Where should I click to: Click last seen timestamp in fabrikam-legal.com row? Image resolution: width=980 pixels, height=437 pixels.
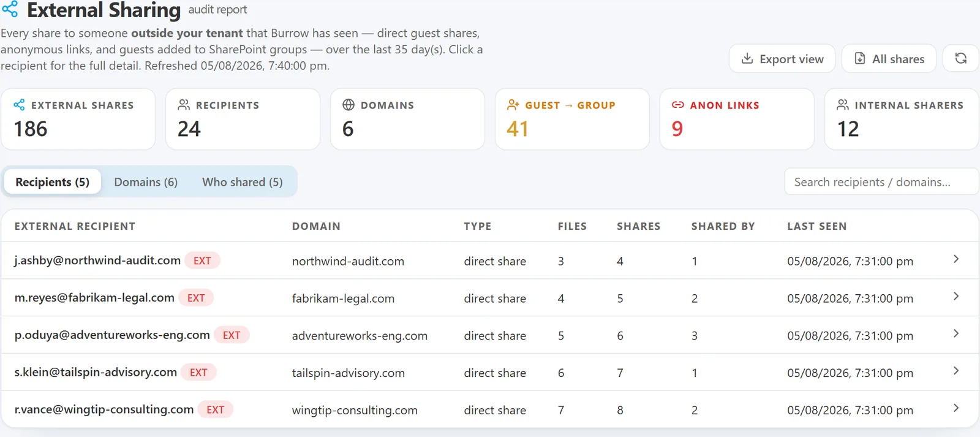click(x=850, y=298)
